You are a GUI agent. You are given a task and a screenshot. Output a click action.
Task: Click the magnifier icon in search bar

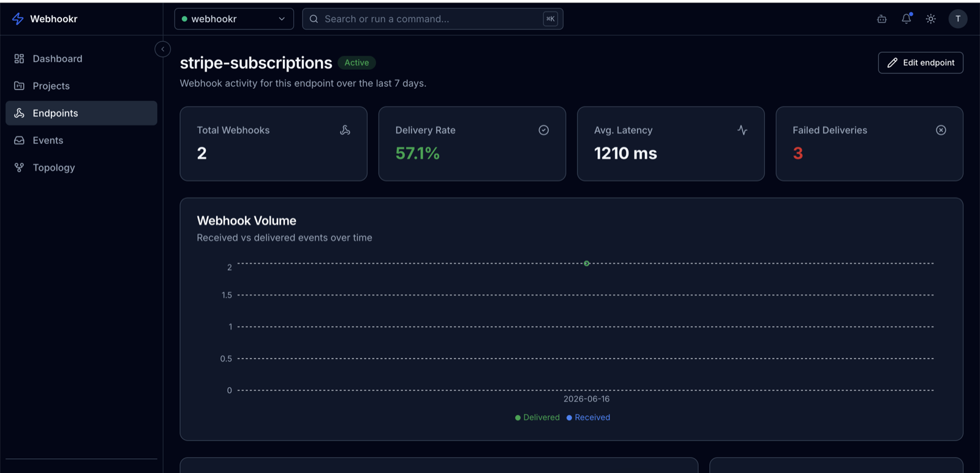tap(314, 19)
